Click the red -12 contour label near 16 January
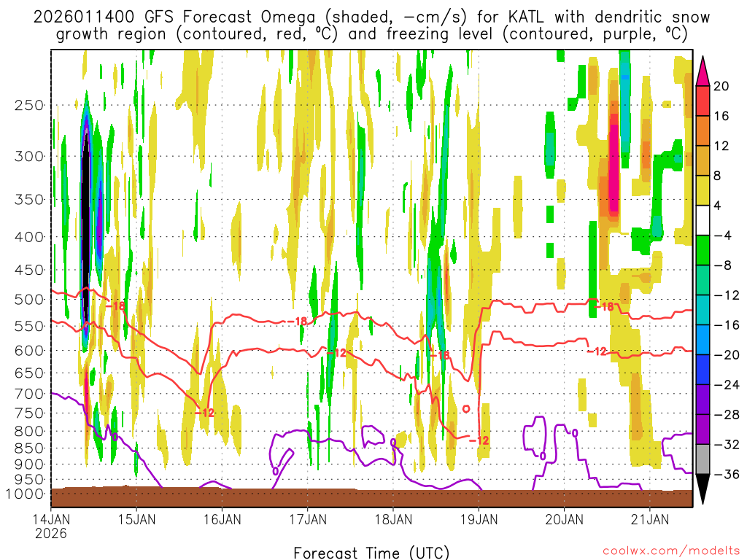This screenshot has height=560, width=747. pos(205,413)
